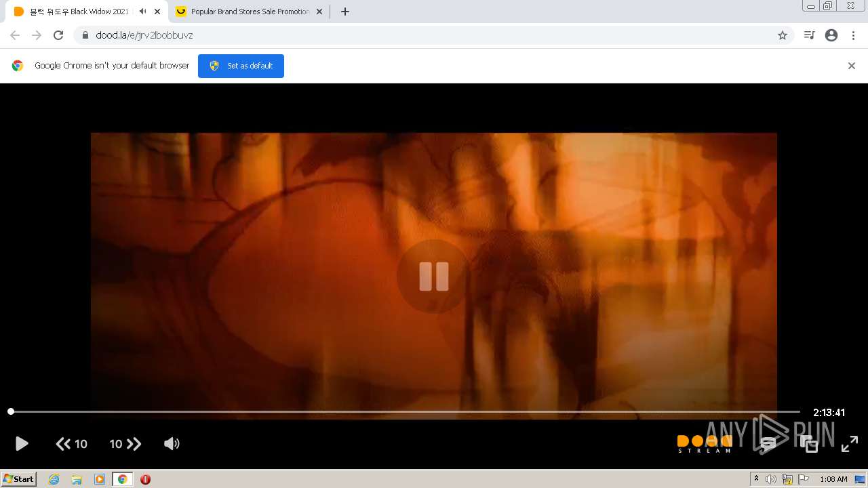The image size is (868, 488).
Task: Open the subtitles/captions menu in player
Action: click(x=768, y=444)
